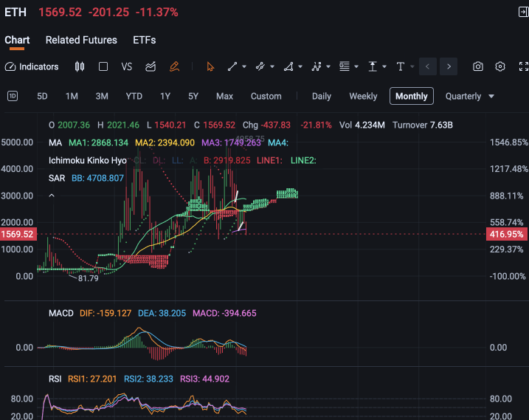Activate the orange pencil drawing tool
Image resolution: width=529 pixels, height=420 pixels.
click(174, 66)
